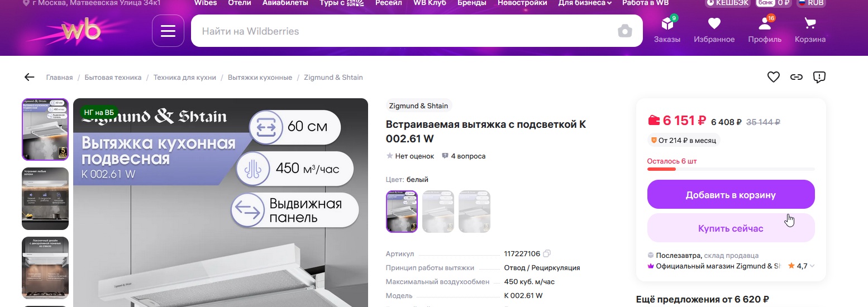Click product title Встраиваемая вытяжка с подсветкой

486,131
